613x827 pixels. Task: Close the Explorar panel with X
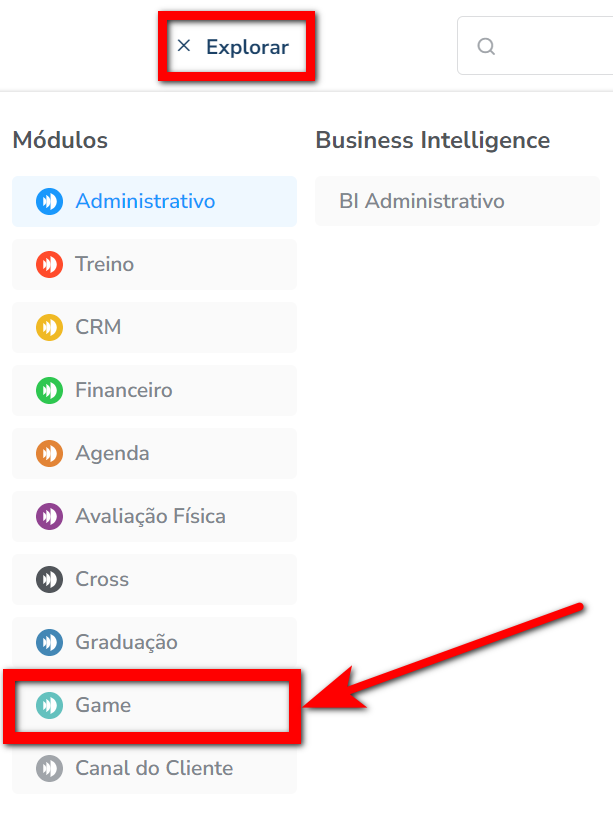184,46
